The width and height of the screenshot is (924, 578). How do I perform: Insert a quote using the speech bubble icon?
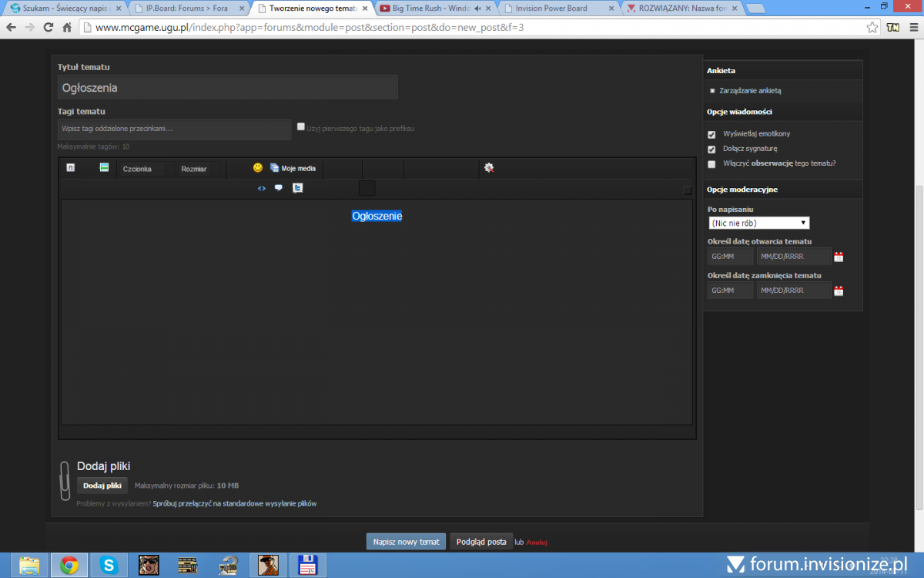279,188
